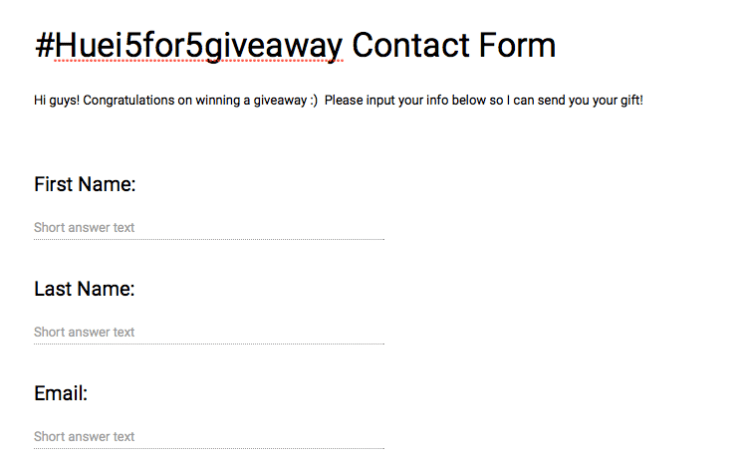Screen dimensions: 748x460
Task: Click the word "Last" in second question
Action: pyautogui.click(x=53, y=290)
